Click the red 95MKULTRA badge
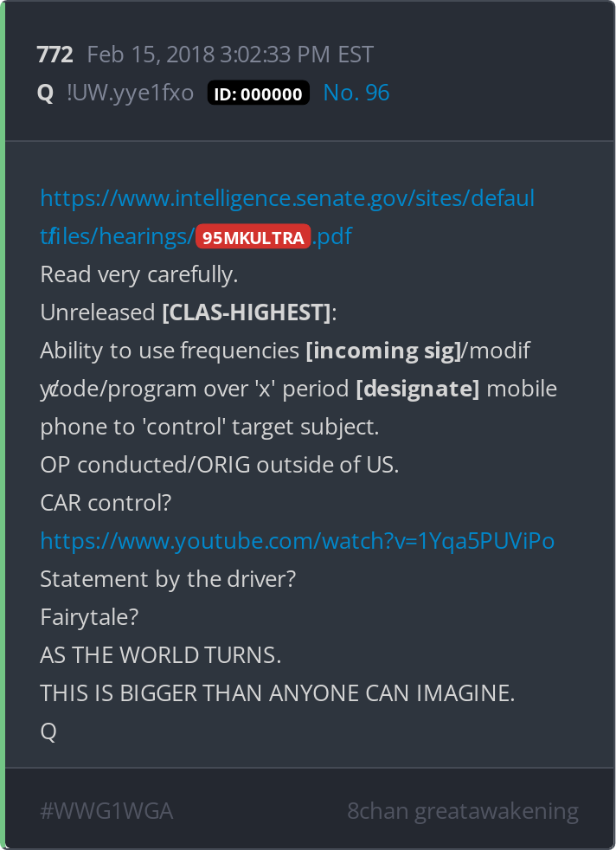616x850 pixels. pyautogui.click(x=253, y=236)
